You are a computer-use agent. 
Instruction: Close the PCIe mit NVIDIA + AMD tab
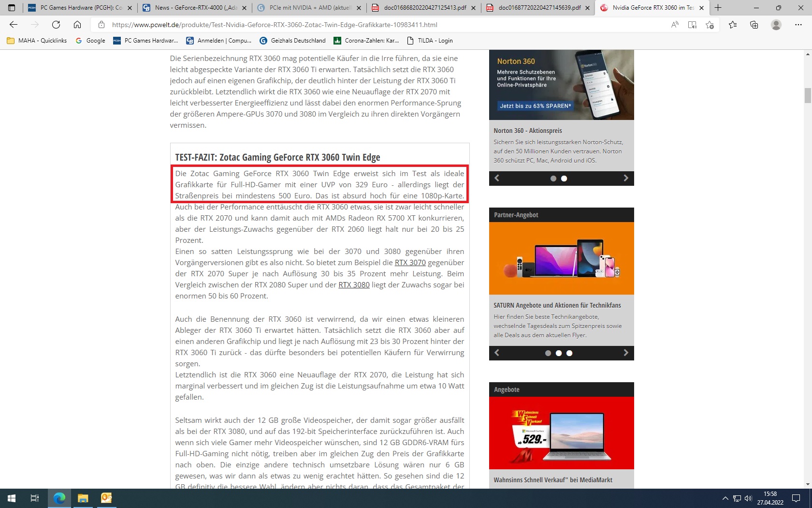coord(359,8)
